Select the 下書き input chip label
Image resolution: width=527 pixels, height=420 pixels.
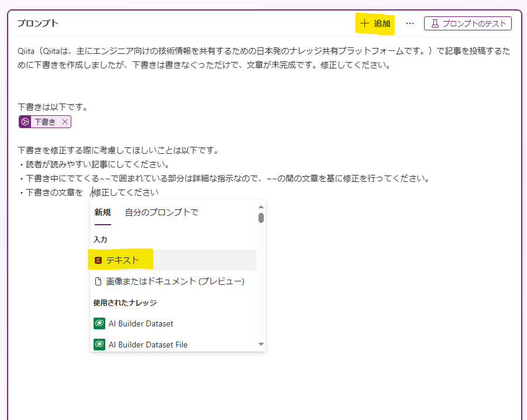pos(45,122)
